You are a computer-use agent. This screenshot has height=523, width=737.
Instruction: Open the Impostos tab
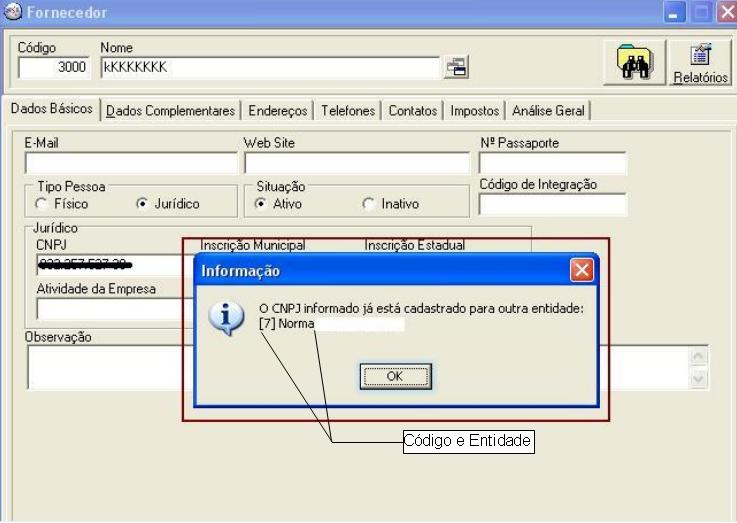[x=474, y=111]
